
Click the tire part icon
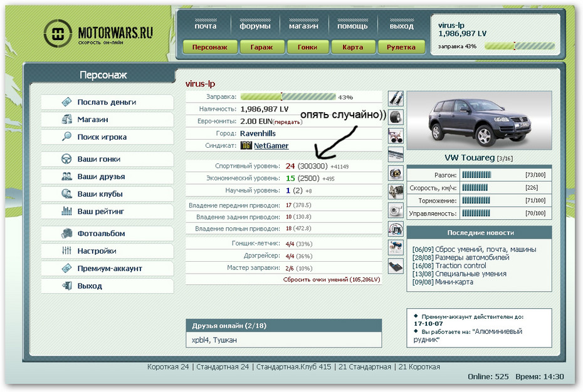tap(396, 117)
